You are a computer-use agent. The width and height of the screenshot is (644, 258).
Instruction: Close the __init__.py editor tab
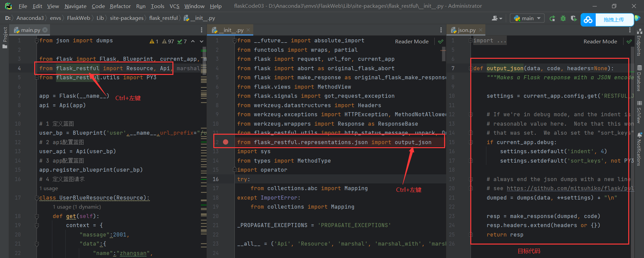248,30
